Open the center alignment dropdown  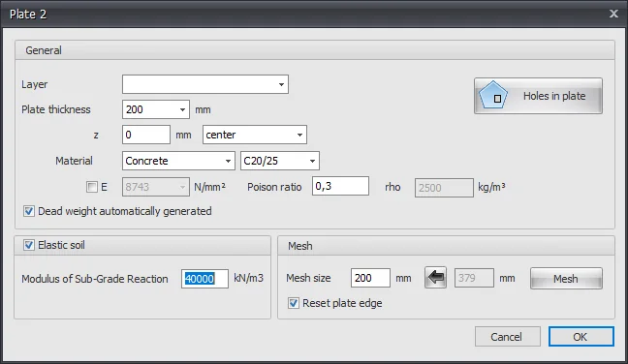point(255,135)
